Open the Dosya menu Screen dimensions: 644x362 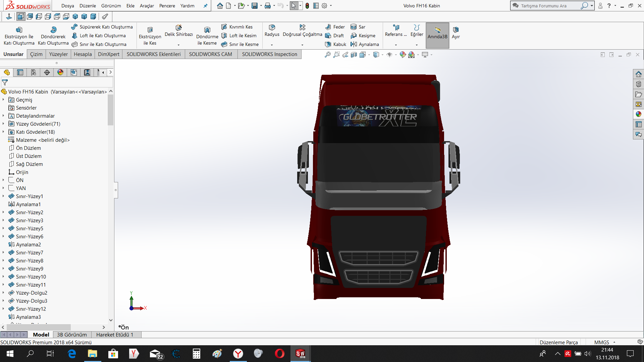[x=67, y=6]
